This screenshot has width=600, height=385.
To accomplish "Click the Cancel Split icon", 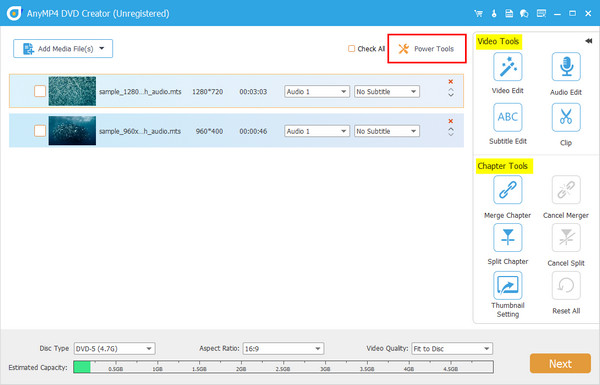I will (x=566, y=238).
